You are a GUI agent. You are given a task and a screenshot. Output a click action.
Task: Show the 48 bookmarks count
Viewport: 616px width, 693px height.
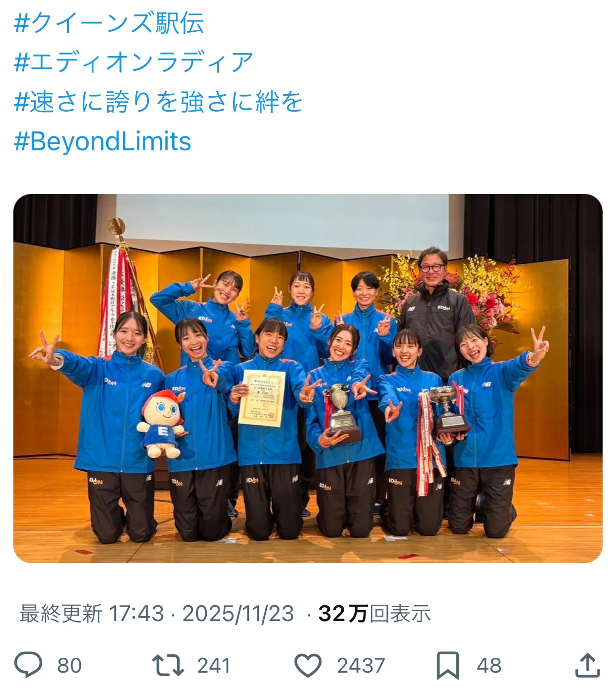point(489,666)
